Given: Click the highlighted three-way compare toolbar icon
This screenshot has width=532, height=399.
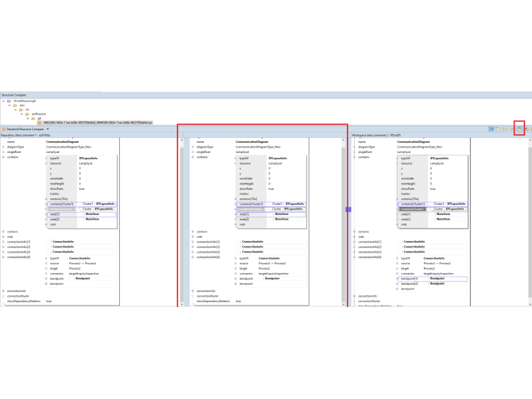Looking at the screenshot, I should tap(519, 129).
